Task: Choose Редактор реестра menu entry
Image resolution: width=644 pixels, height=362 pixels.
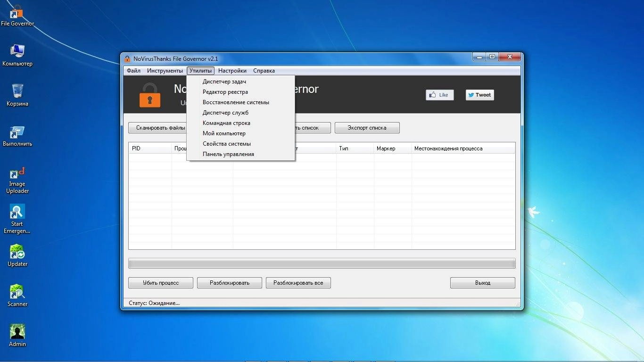Action: click(x=241, y=92)
